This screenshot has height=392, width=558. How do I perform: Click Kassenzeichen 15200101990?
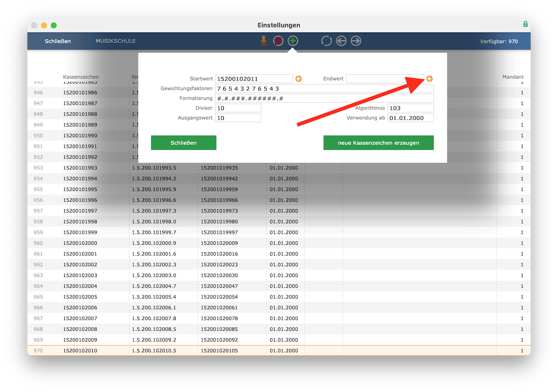pyautogui.click(x=80, y=136)
